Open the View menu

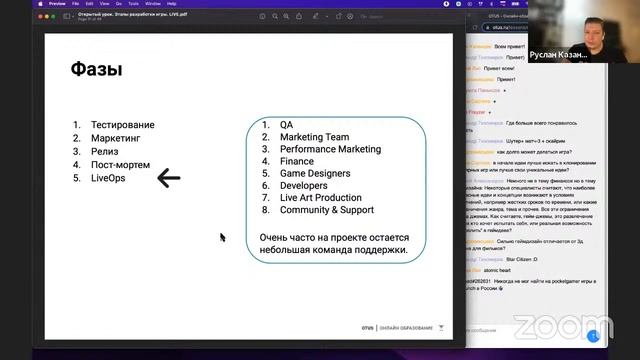(x=104, y=4)
